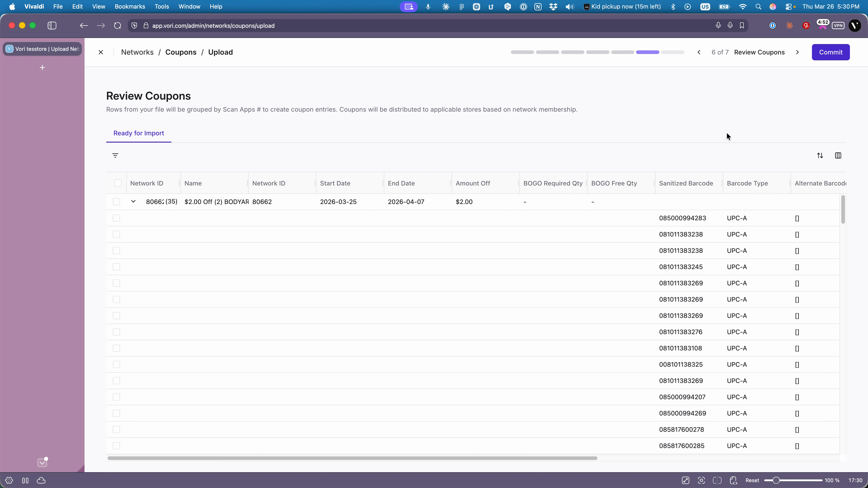868x488 pixels.
Task: Open a new tab with the plus icon
Action: tap(42, 68)
